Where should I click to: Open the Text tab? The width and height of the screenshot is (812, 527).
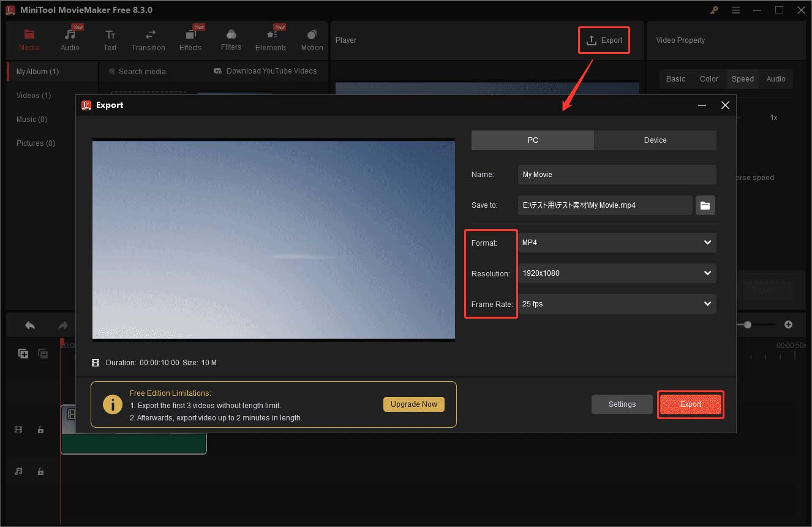pos(110,40)
